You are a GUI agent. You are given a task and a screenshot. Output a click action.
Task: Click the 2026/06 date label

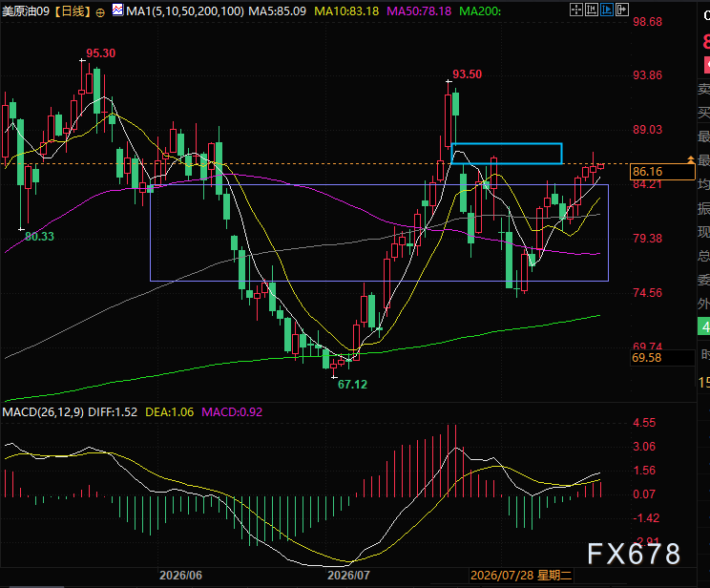(x=180, y=576)
